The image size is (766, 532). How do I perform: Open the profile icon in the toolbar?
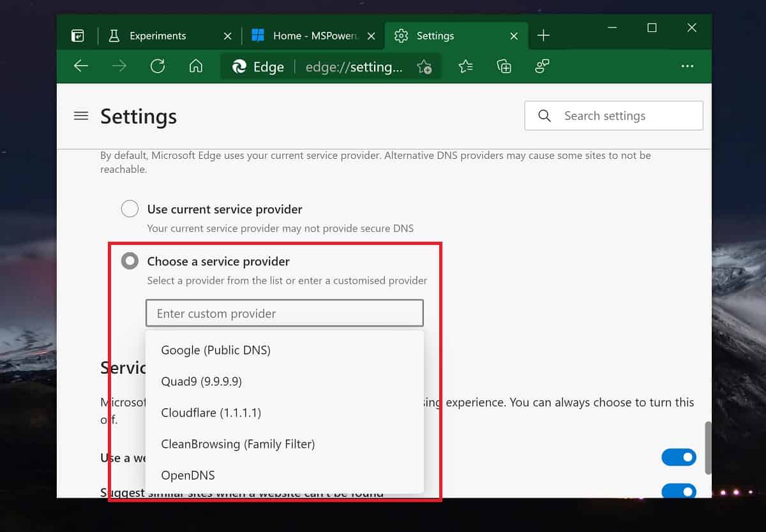coord(543,66)
